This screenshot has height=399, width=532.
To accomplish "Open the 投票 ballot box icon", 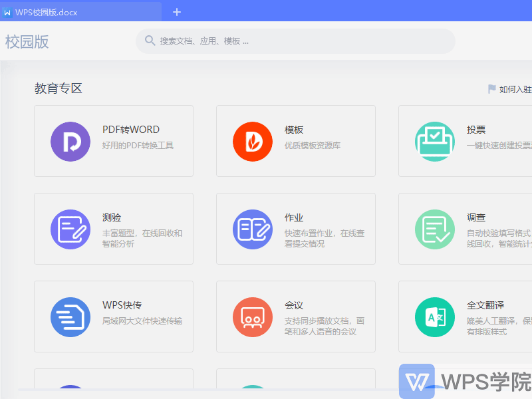I will [x=435, y=142].
